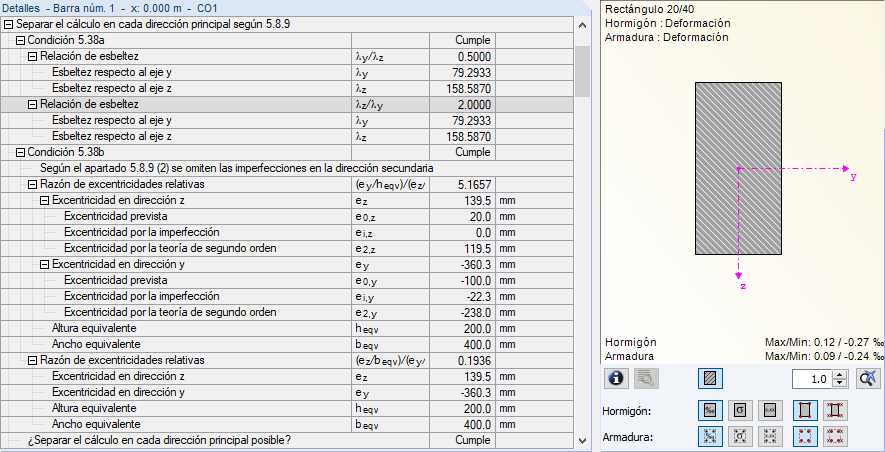
Task: Collapse the Condición 5.38b node
Action: [20, 152]
